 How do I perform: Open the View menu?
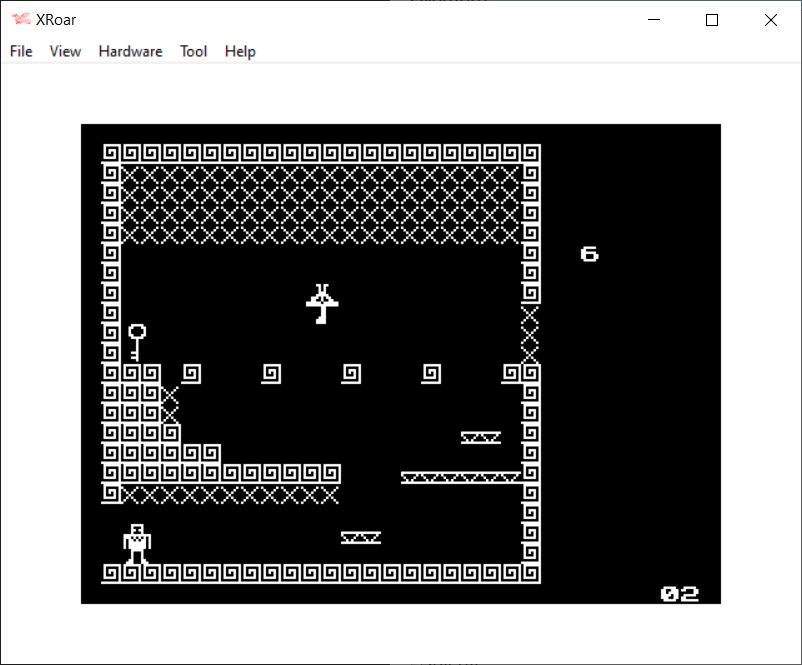tap(65, 51)
